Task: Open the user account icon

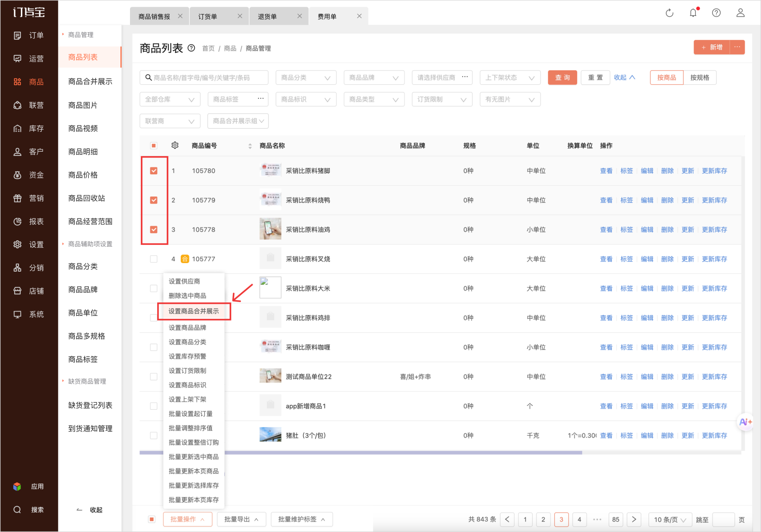Action: (x=740, y=13)
